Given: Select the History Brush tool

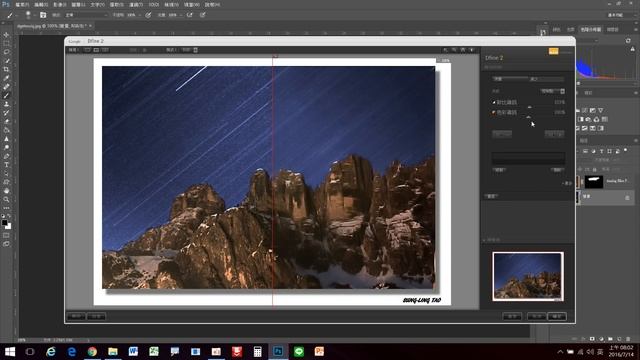Looking at the screenshot, I should point(6,113).
